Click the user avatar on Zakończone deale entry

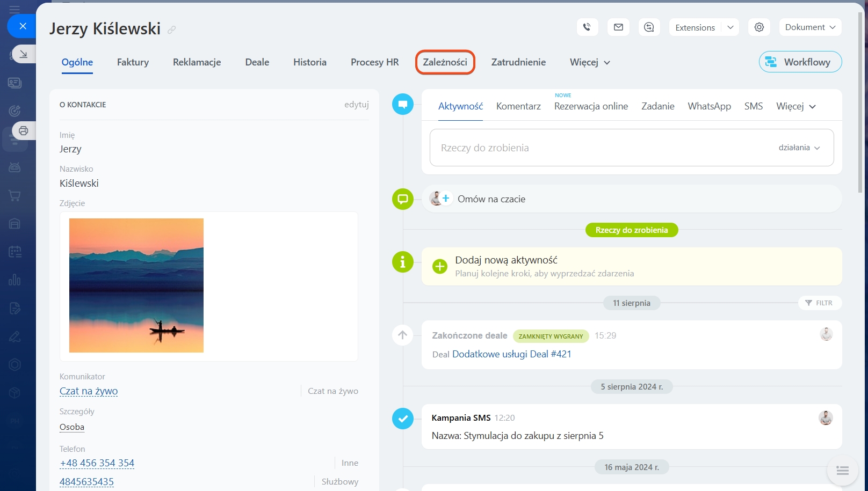click(x=826, y=334)
